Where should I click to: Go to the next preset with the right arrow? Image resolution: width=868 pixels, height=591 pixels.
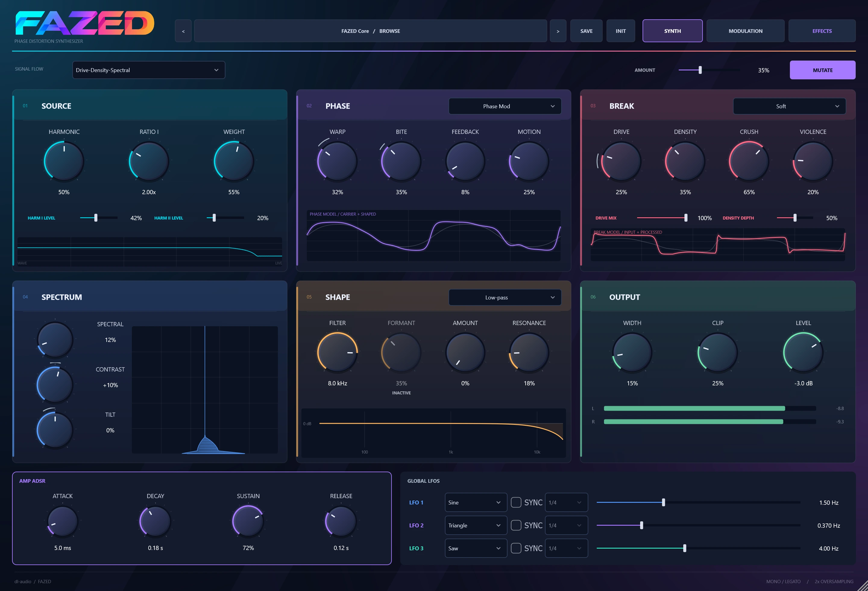pos(558,31)
